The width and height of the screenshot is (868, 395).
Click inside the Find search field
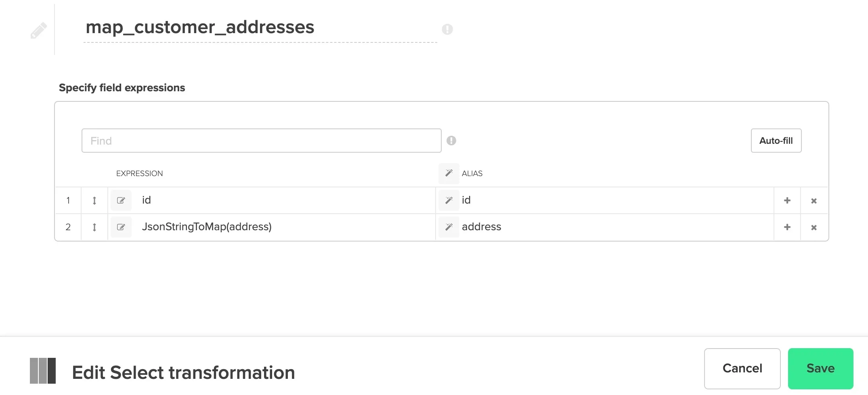tap(261, 141)
